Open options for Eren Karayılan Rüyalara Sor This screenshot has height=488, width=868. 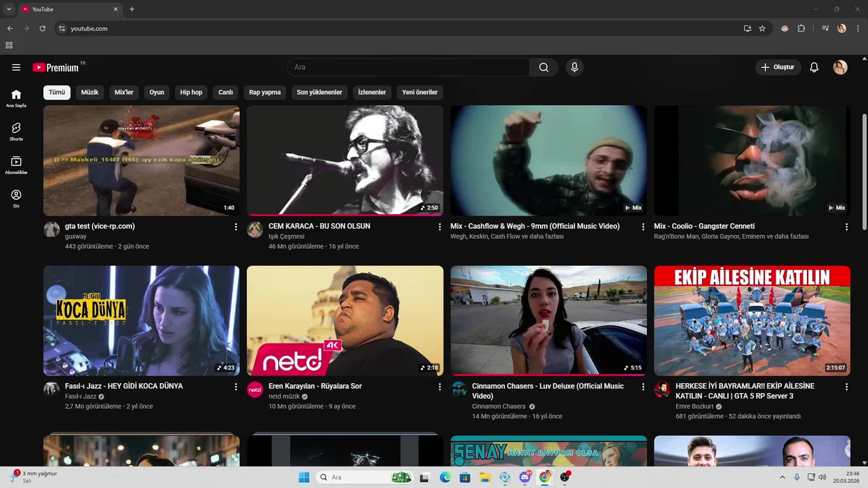coord(439,387)
